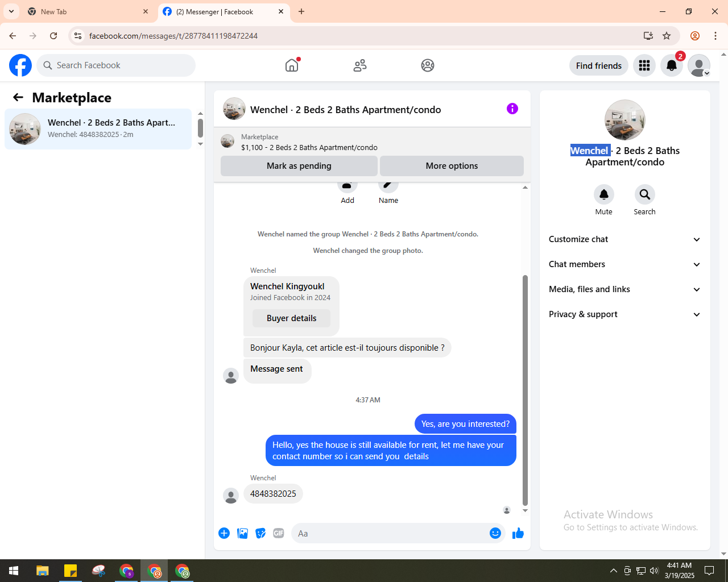View Buyer details for Wenchel Kingyoukl
728x582 pixels.
(x=291, y=318)
